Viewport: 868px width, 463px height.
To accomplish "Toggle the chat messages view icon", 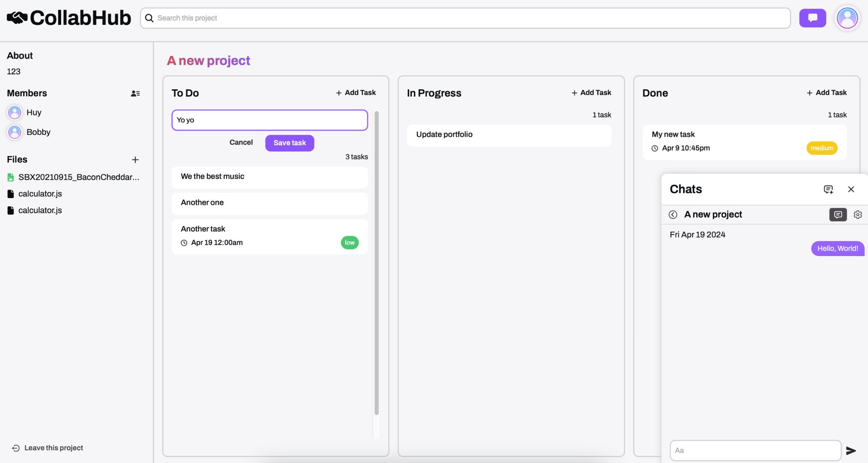I will click(x=838, y=214).
